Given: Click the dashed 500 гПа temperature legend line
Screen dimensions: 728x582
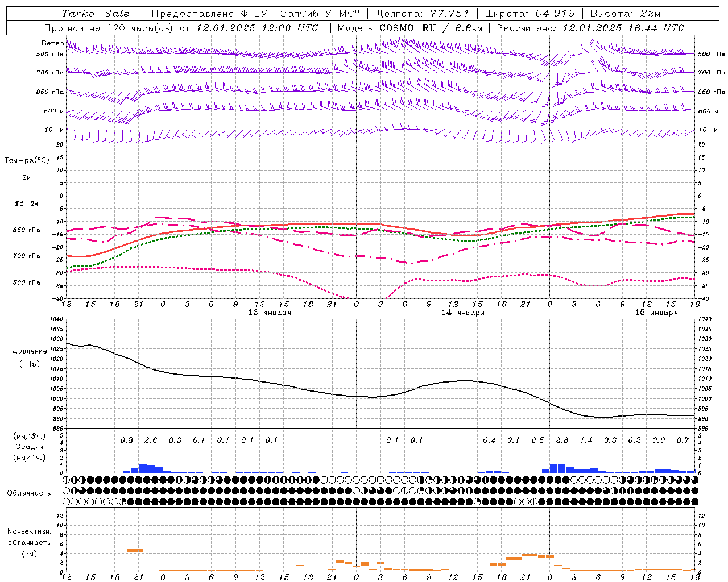Looking at the screenshot, I should (x=25, y=289).
